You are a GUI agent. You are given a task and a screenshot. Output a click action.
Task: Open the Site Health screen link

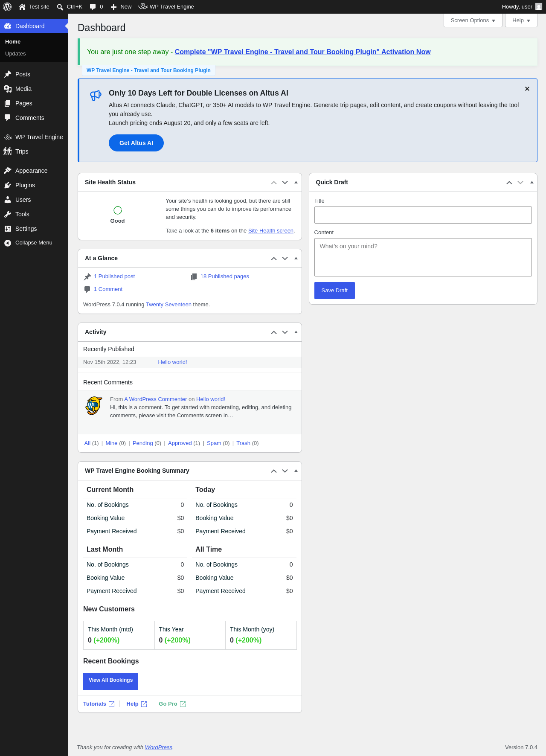click(x=271, y=231)
